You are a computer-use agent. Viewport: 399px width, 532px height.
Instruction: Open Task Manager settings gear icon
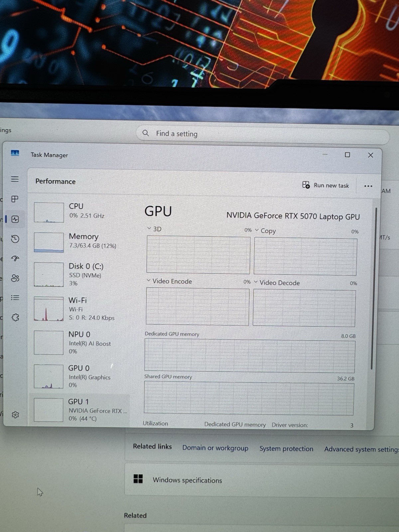15,415
